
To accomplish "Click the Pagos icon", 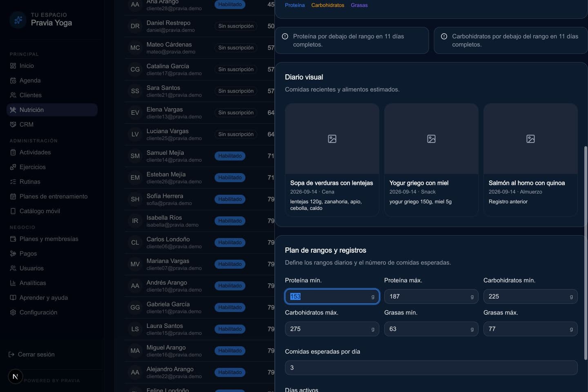I will 13,254.
